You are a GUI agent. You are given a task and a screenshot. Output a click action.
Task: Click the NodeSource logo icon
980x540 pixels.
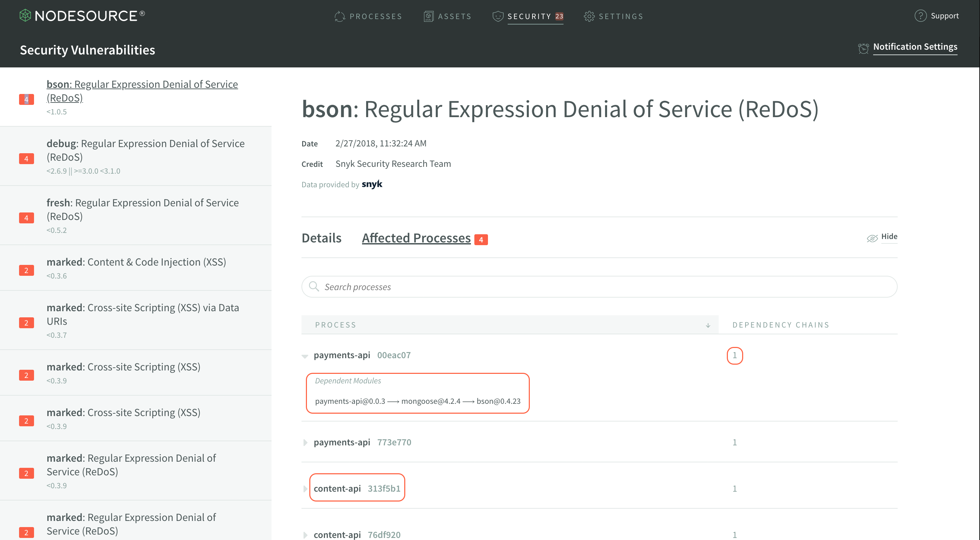click(x=25, y=16)
